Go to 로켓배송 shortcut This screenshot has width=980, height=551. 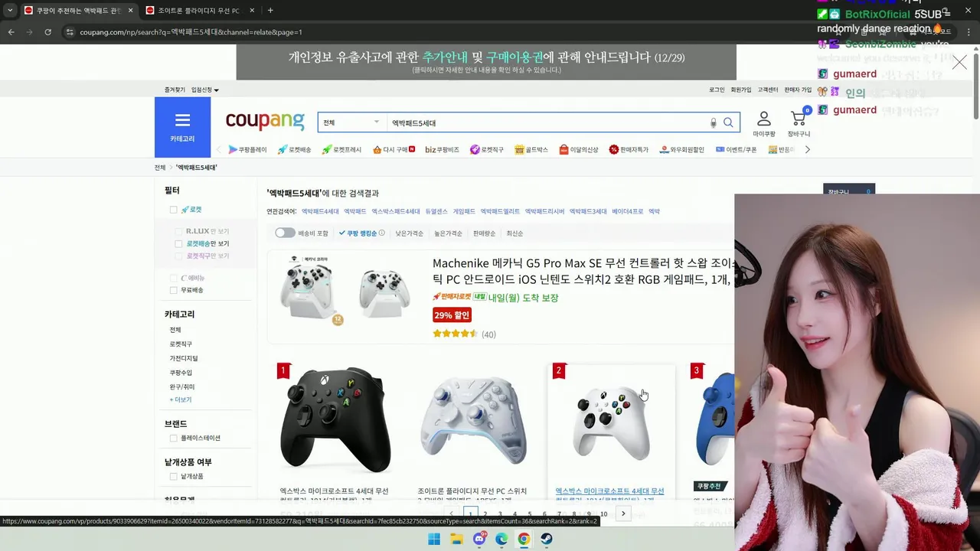[295, 150]
